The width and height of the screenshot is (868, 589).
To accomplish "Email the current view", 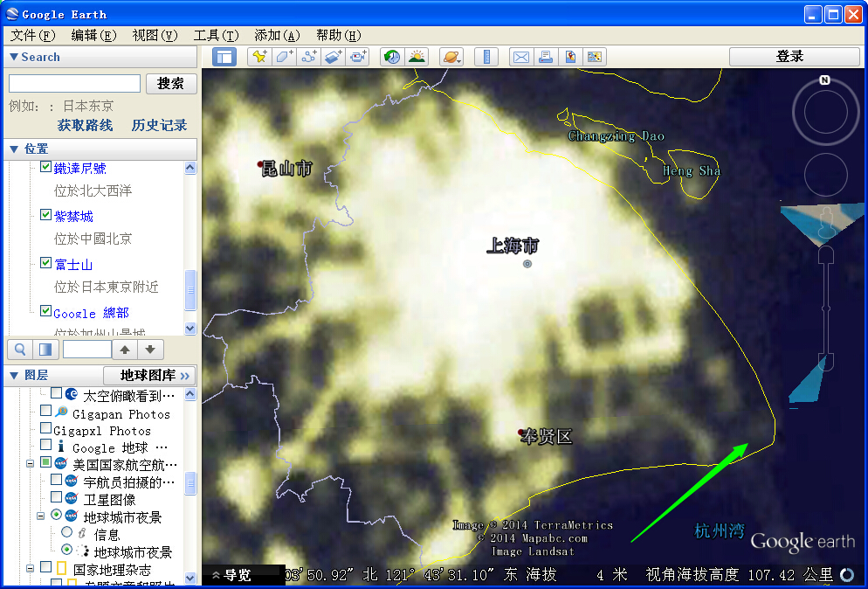I will [x=521, y=57].
